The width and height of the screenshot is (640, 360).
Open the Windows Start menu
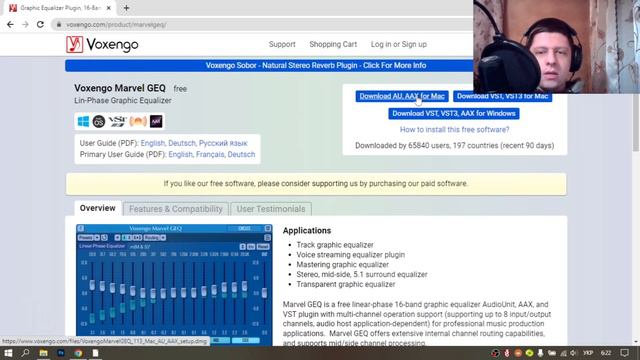(x=8, y=353)
